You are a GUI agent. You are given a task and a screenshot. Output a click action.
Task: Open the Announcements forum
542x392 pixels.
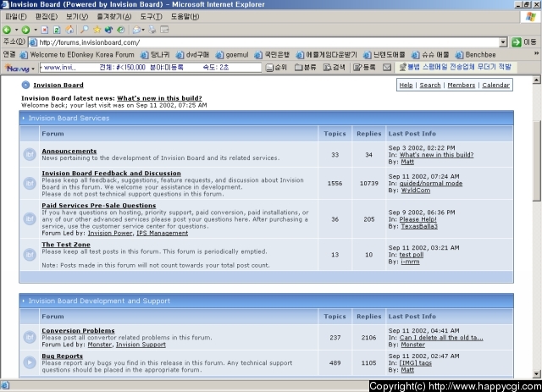69,151
